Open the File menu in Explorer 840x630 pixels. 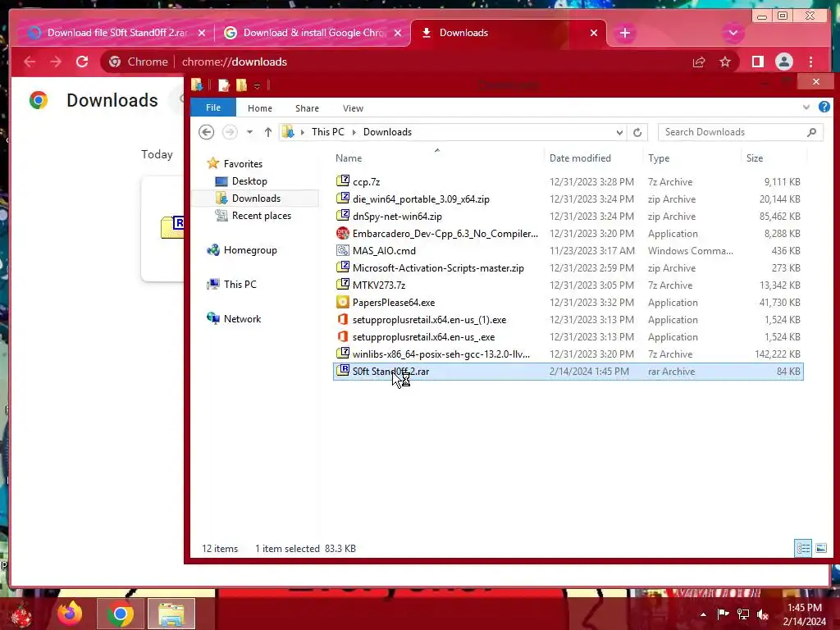pyautogui.click(x=213, y=107)
